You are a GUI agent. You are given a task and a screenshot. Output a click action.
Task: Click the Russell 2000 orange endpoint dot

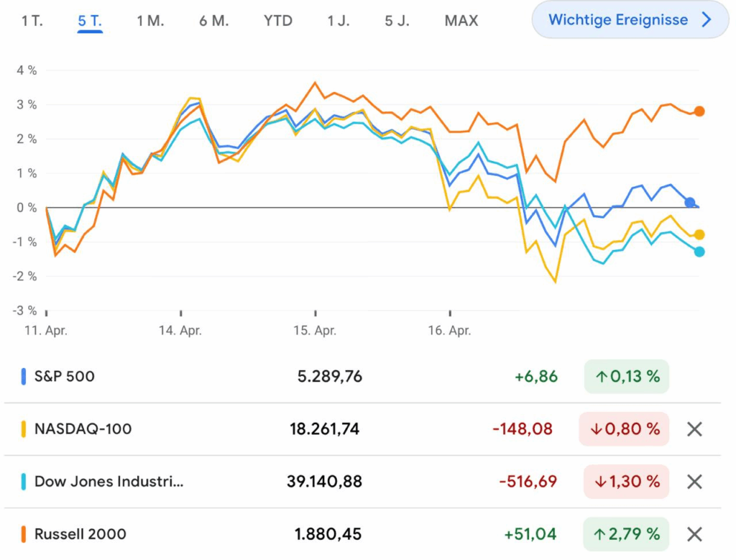click(x=699, y=111)
